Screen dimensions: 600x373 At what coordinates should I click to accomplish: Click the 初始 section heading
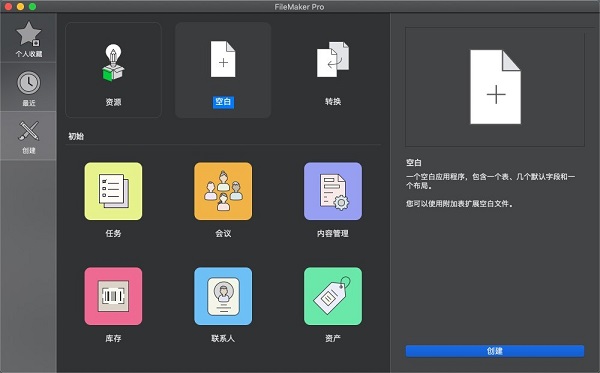coord(76,136)
